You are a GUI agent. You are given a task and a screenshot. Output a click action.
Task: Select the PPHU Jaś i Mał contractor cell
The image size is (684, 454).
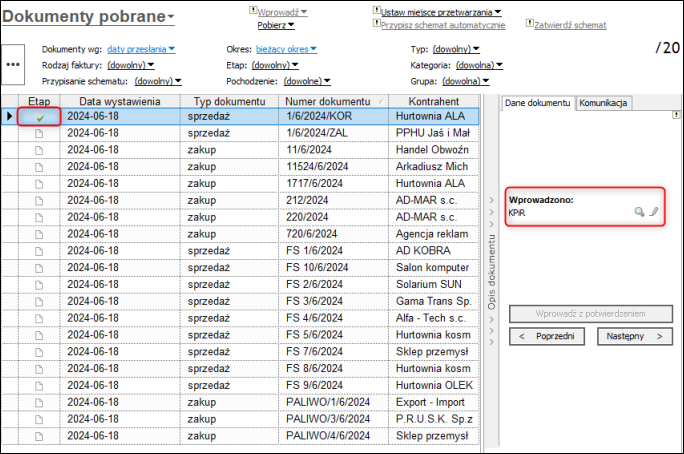(x=434, y=133)
